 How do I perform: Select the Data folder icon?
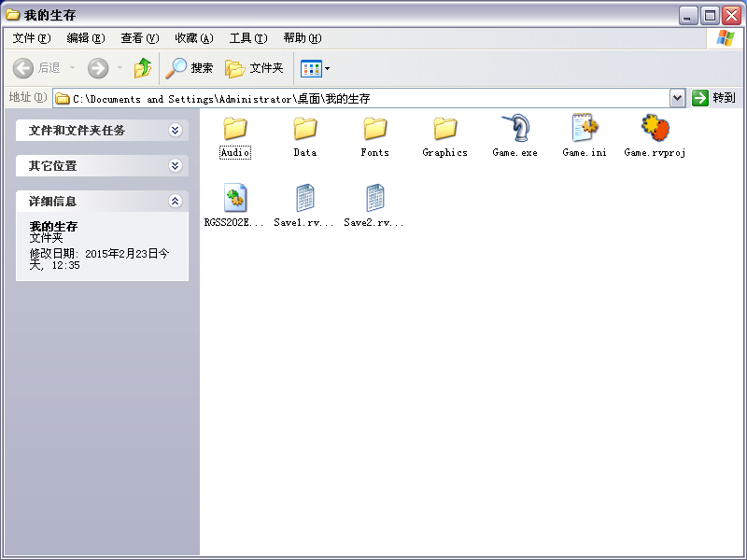[x=305, y=129]
